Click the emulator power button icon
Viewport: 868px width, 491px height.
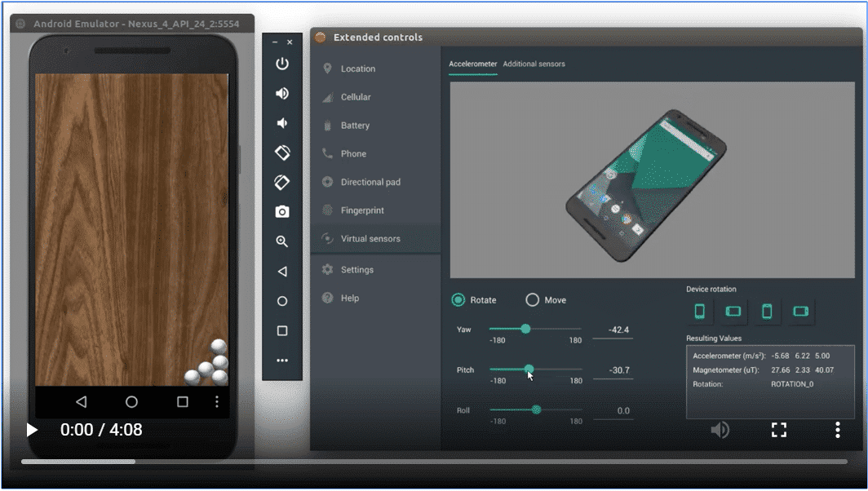click(282, 64)
